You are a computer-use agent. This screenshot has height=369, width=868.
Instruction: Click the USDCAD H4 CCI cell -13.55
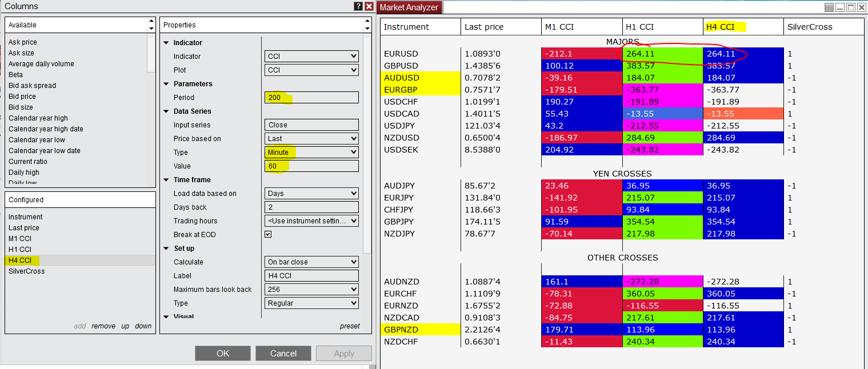(x=743, y=114)
